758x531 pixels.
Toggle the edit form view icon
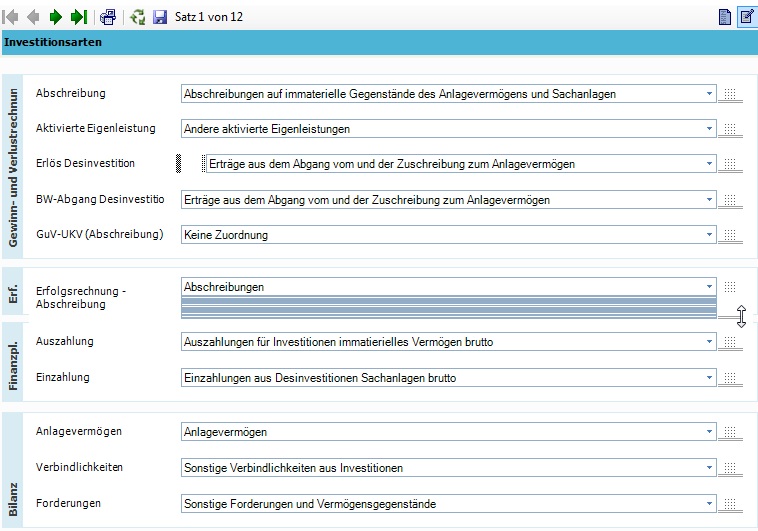pos(747,17)
